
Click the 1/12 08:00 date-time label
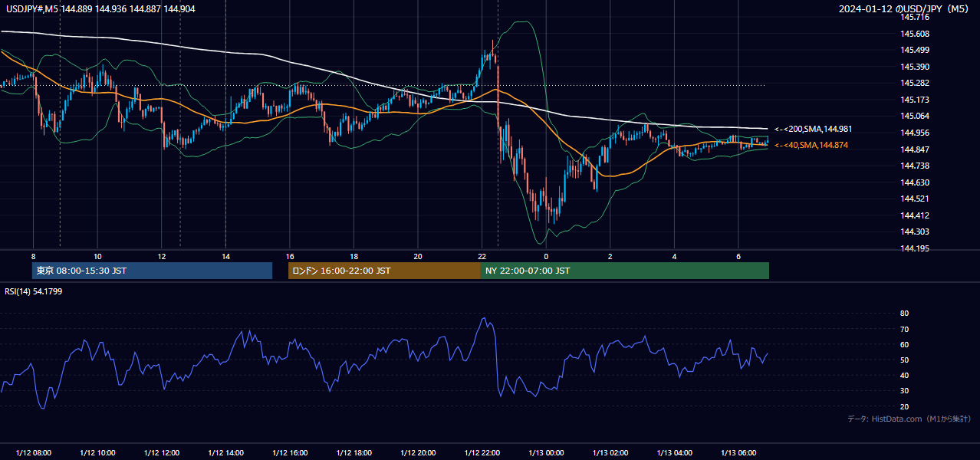pos(33,453)
